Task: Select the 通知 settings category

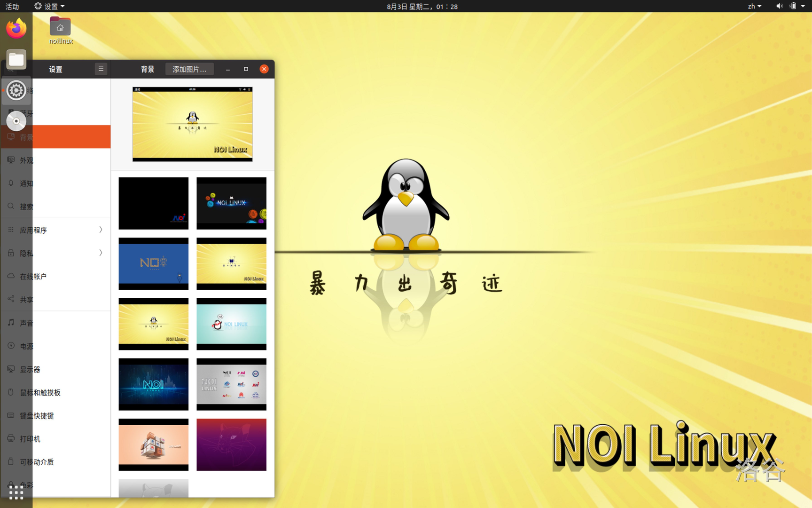Action: click(55, 183)
